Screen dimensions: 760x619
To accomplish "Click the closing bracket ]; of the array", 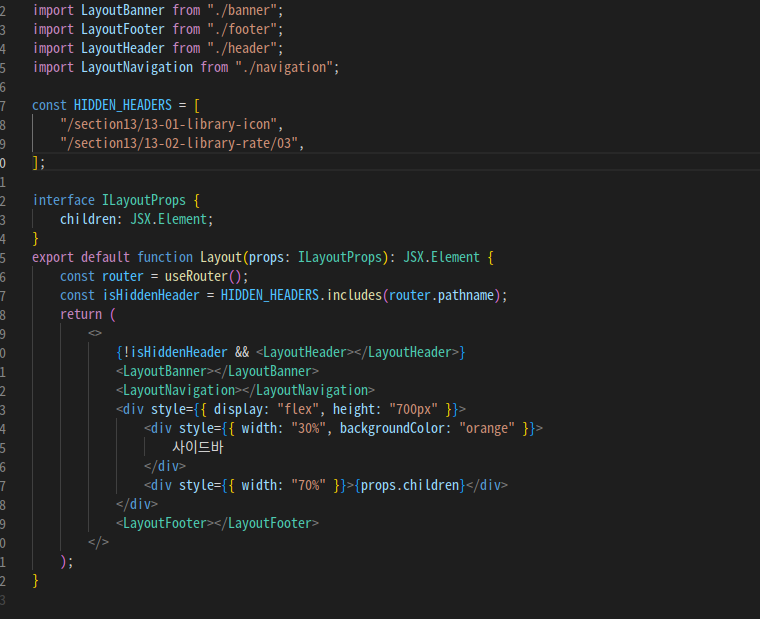I will pyautogui.click(x=39, y=162).
